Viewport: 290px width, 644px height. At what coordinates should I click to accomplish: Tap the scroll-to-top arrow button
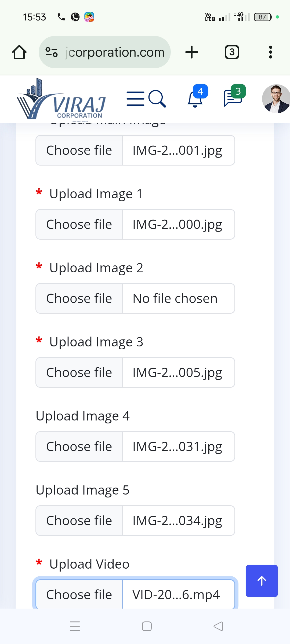click(x=262, y=581)
